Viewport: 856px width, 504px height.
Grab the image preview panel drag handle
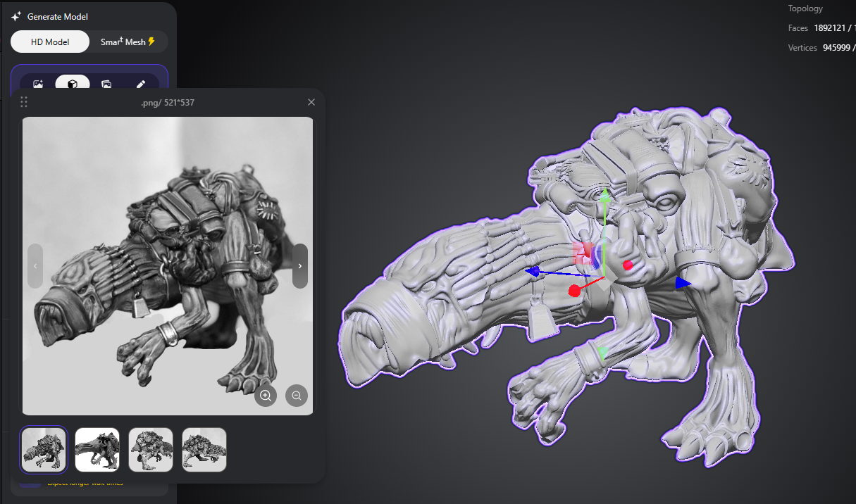coord(24,102)
